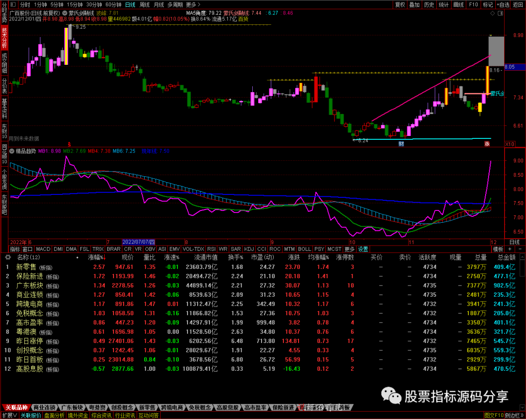
Task: Switch to the 5分钟 period
Action: tap(57, 5)
